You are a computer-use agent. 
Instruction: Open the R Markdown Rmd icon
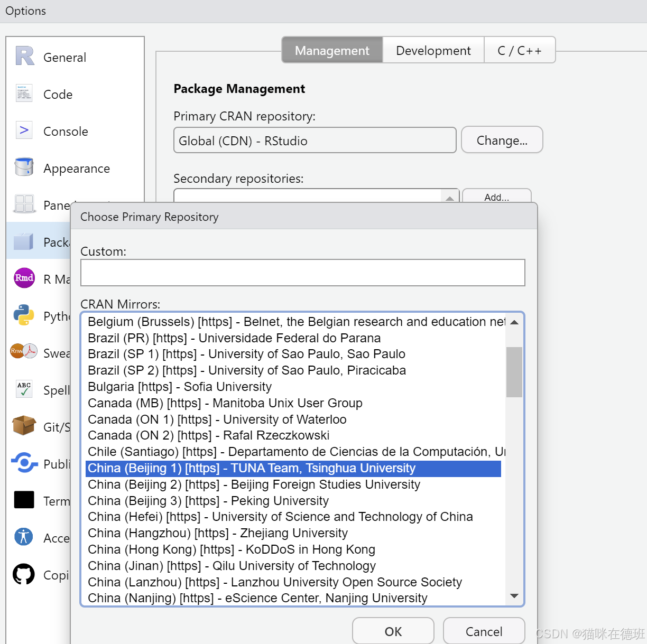click(24, 278)
